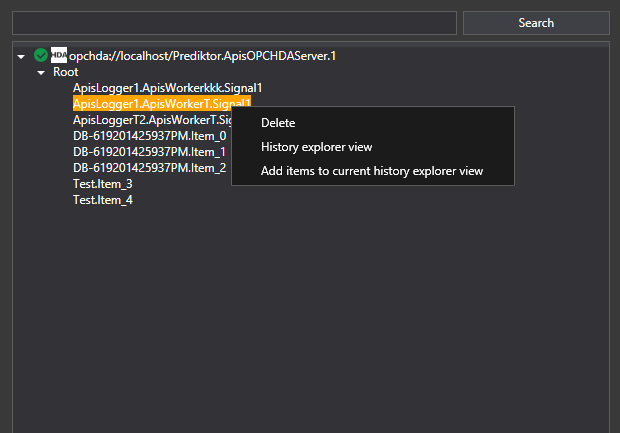Viewport: 620px width, 433px height.
Task: Select DB-619201425937PM.Item_2 in tree
Action: click(x=149, y=168)
